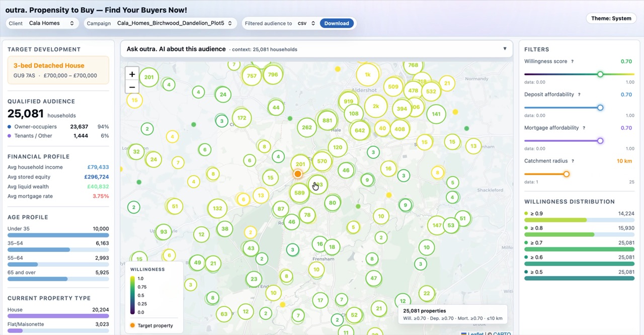The width and height of the screenshot is (644, 335).
Task: Click the 881 cluster marker
Action: [x=328, y=120]
